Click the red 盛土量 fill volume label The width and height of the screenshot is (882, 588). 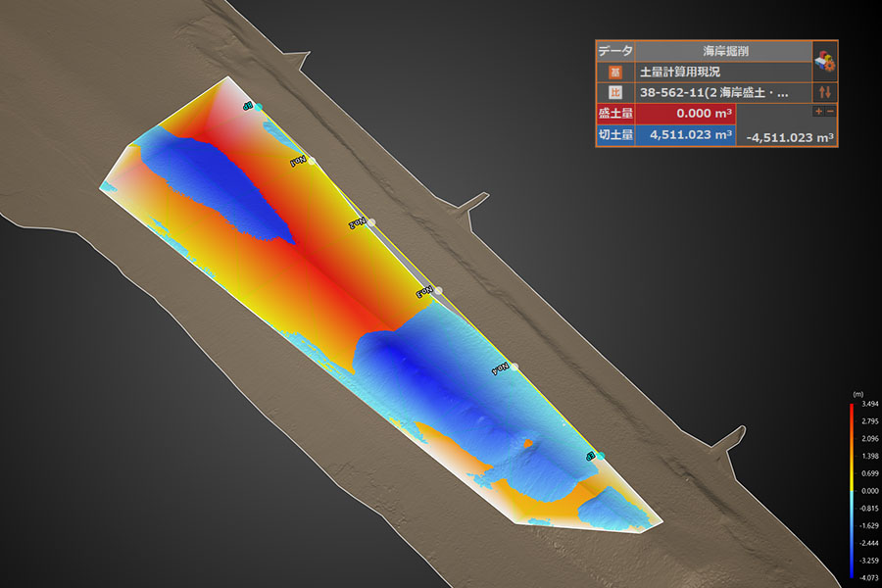click(x=615, y=113)
